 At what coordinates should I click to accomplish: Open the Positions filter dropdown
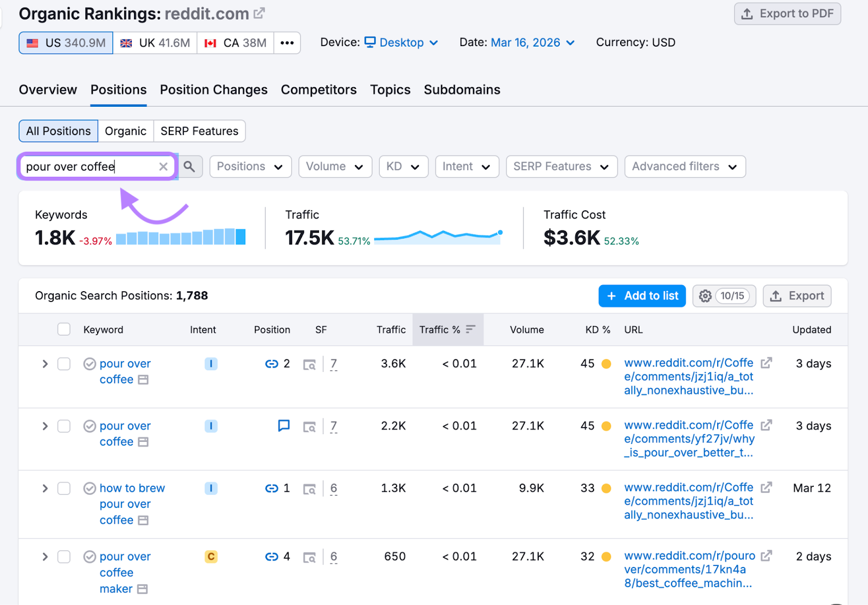click(x=250, y=166)
